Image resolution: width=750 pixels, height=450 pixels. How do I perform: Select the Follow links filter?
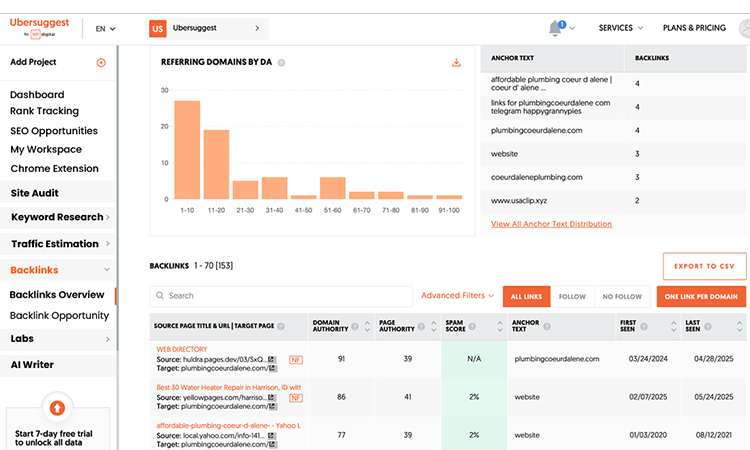tap(573, 296)
